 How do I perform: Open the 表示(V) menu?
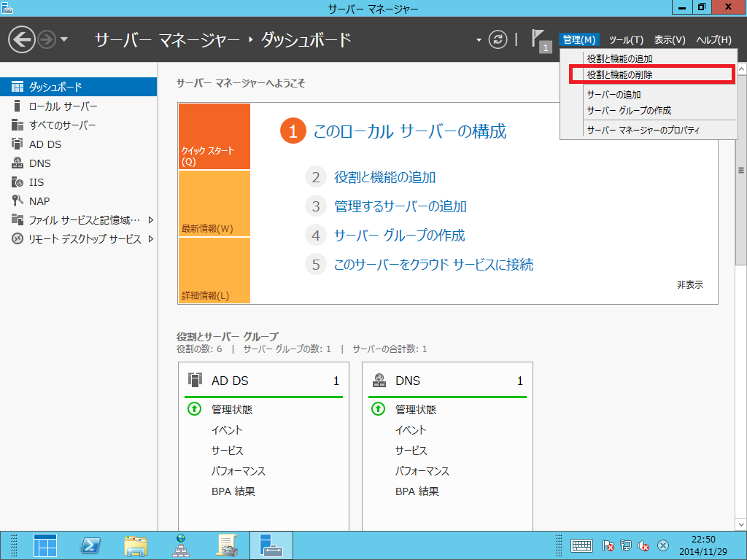coord(670,40)
